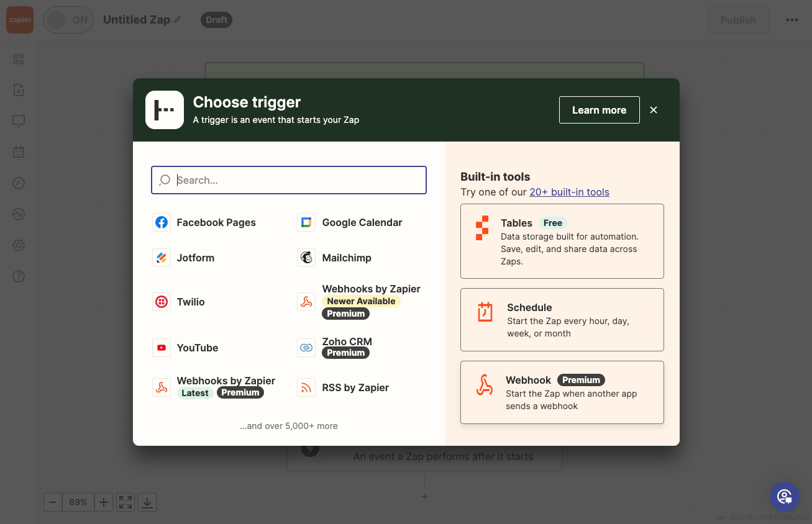812x524 pixels.
Task: Click the Zapier logo home icon
Action: (x=19, y=20)
